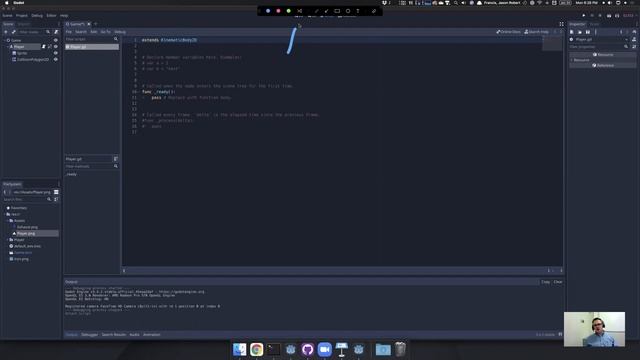Viewport: 640px width, 360px height.
Task: Select Favorites in FileSystem
Action: coord(16,208)
